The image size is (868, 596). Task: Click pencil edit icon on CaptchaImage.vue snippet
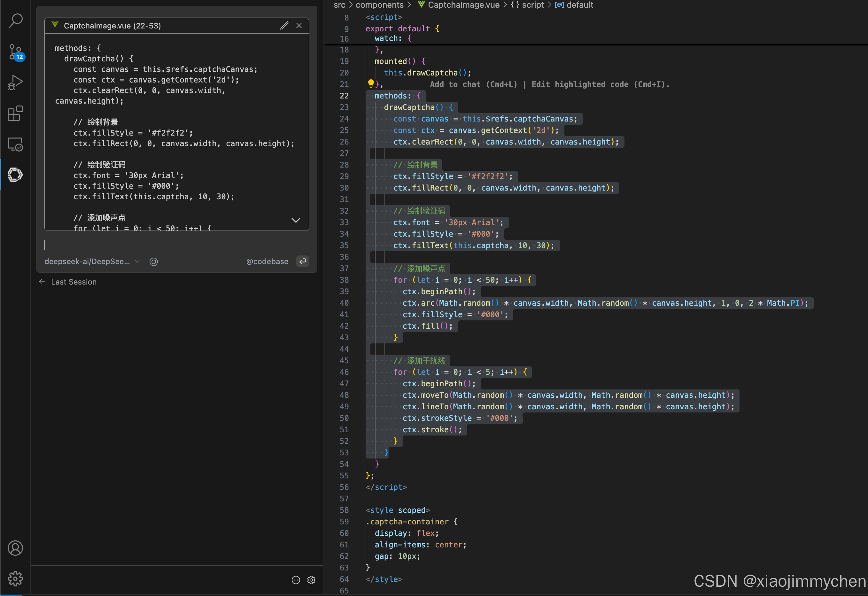284,25
